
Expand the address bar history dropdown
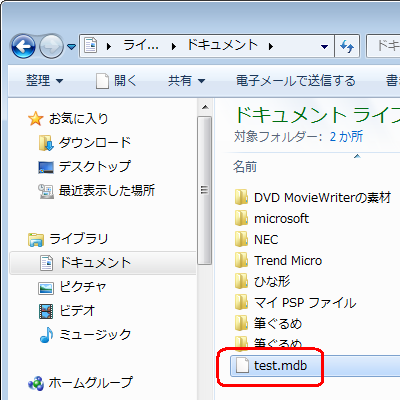[x=324, y=46]
